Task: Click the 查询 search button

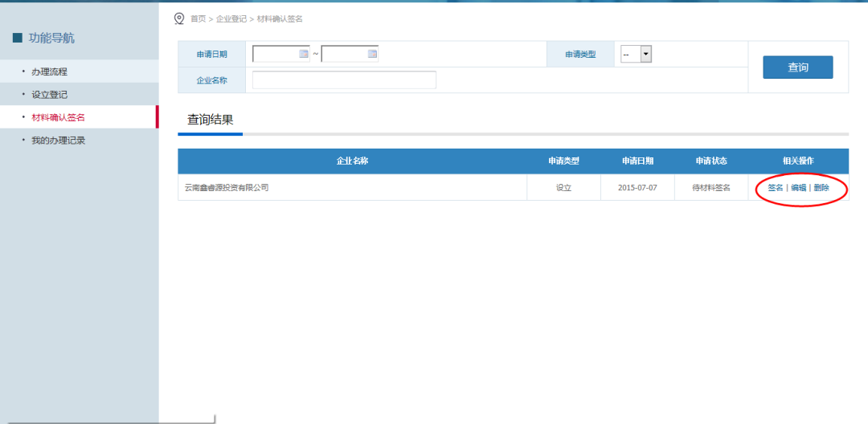Action: [798, 67]
